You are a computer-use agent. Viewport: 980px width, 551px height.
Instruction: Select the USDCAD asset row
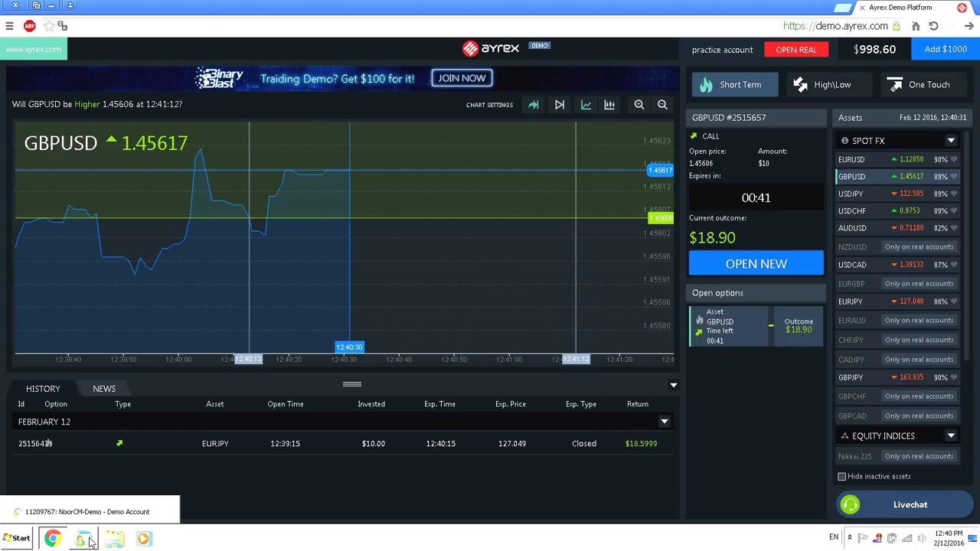pyautogui.click(x=897, y=265)
